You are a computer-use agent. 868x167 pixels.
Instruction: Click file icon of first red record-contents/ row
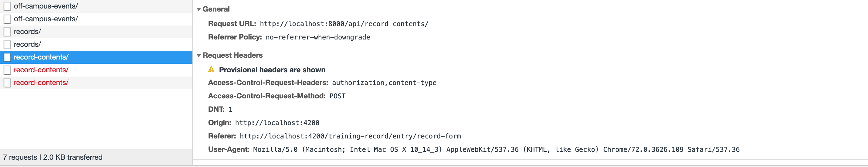click(7, 70)
